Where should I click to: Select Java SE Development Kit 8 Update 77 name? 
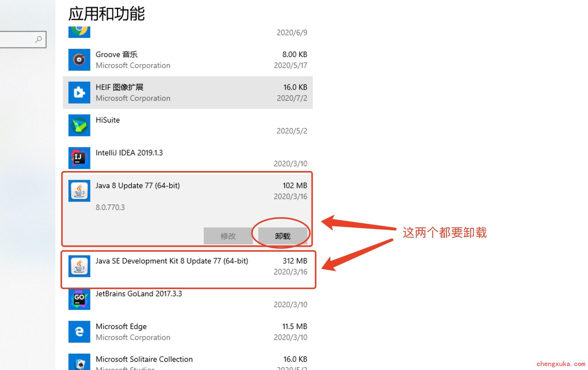click(172, 261)
